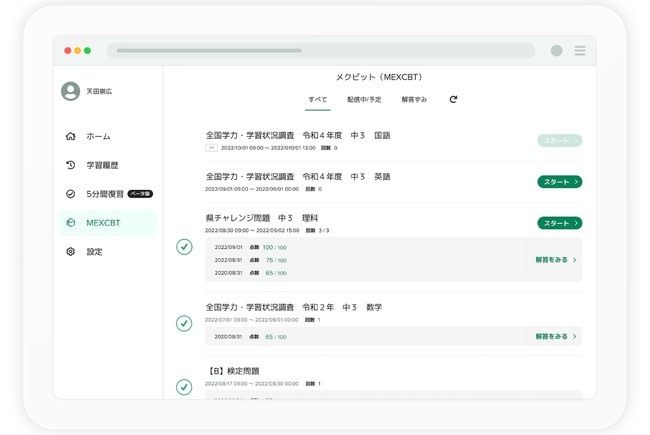Screen dimensions: 650x435
Task: Click disabled スタート button for 国語
Action: tap(560, 141)
